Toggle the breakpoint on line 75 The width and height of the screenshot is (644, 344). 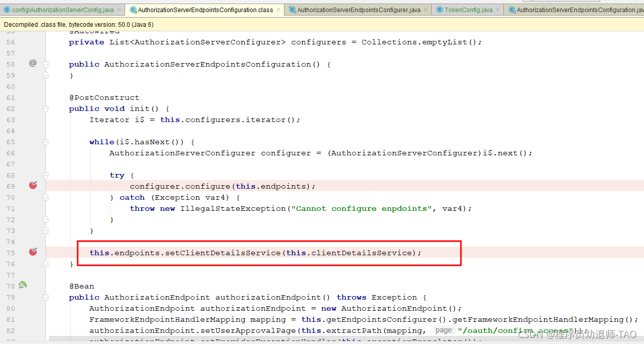[33, 252]
